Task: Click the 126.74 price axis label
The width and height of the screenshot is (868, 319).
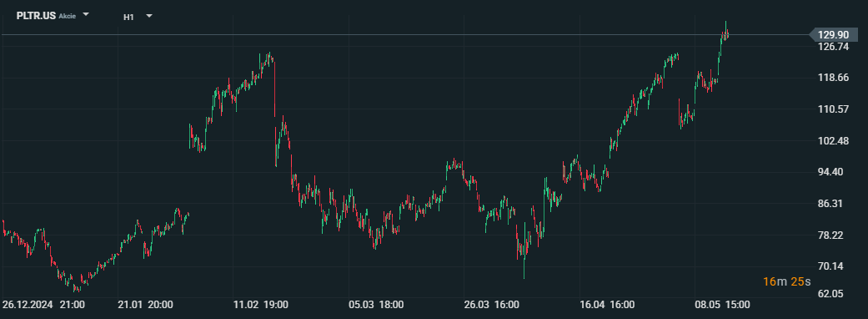Action: click(x=833, y=47)
